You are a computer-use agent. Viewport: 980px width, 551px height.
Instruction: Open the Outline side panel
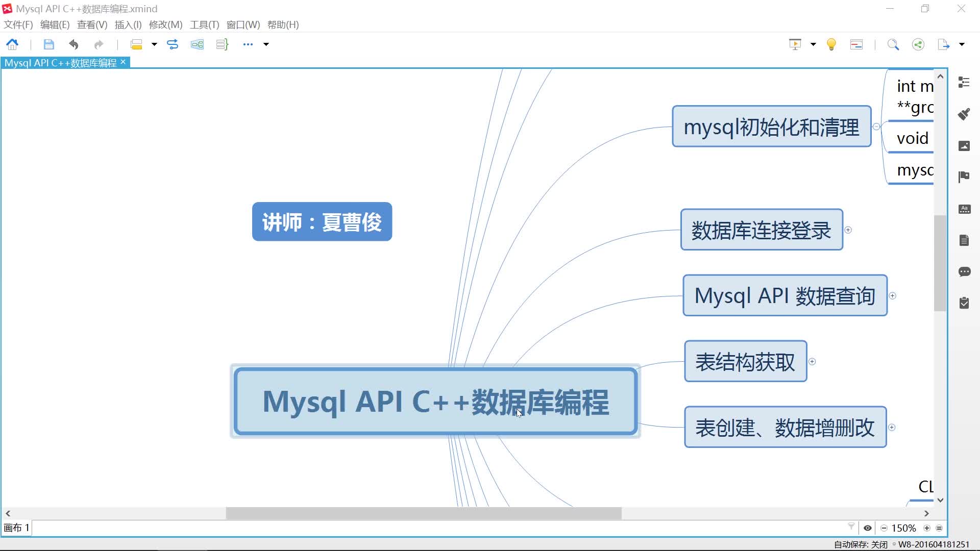click(964, 82)
